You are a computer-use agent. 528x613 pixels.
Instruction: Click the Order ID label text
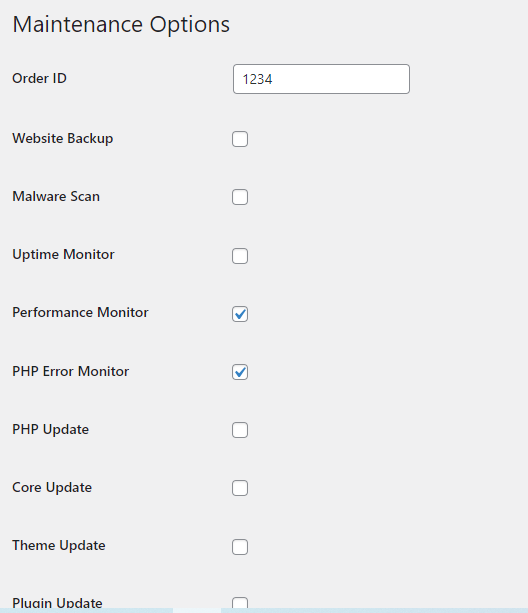pyautogui.click(x=39, y=78)
